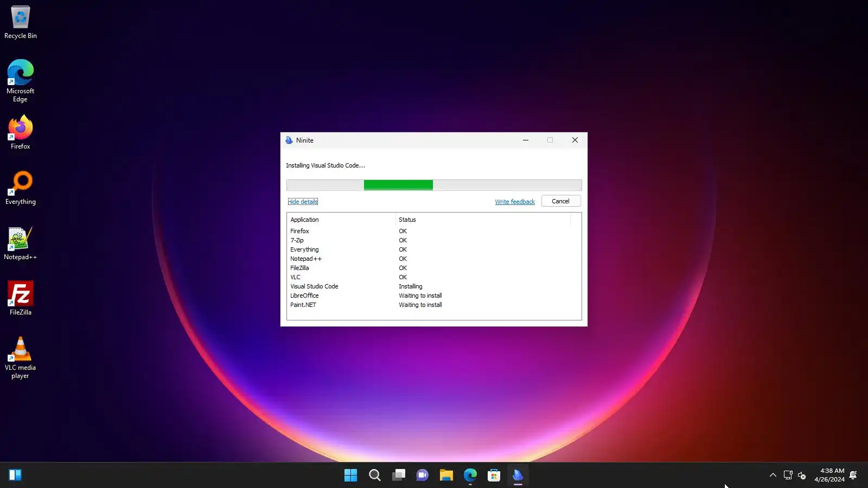
Task: Minimize the Ninite window
Action: [526, 140]
